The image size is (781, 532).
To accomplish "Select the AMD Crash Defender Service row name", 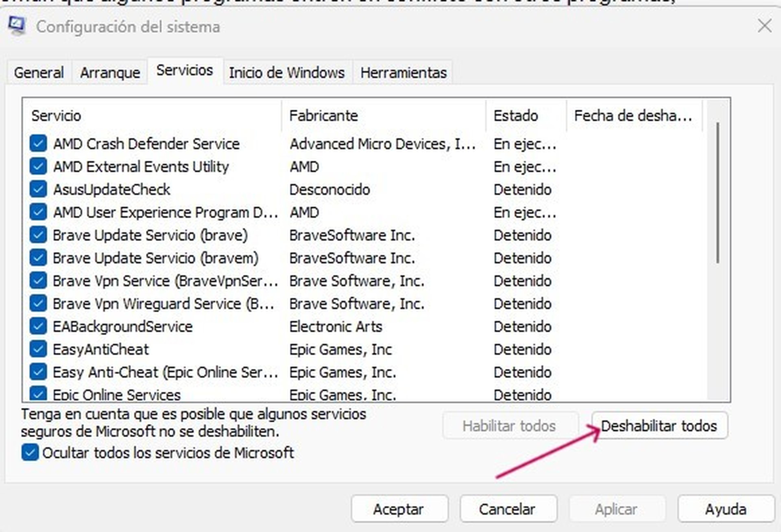I will tap(146, 144).
